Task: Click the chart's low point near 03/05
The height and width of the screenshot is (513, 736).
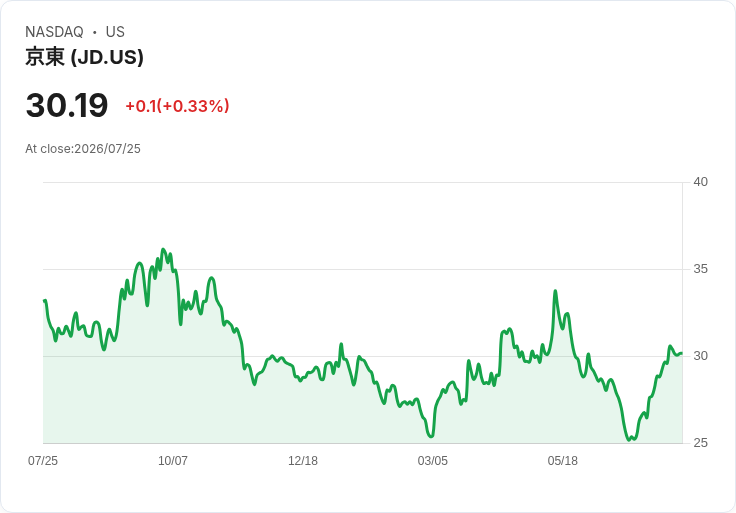Action: tap(431, 436)
